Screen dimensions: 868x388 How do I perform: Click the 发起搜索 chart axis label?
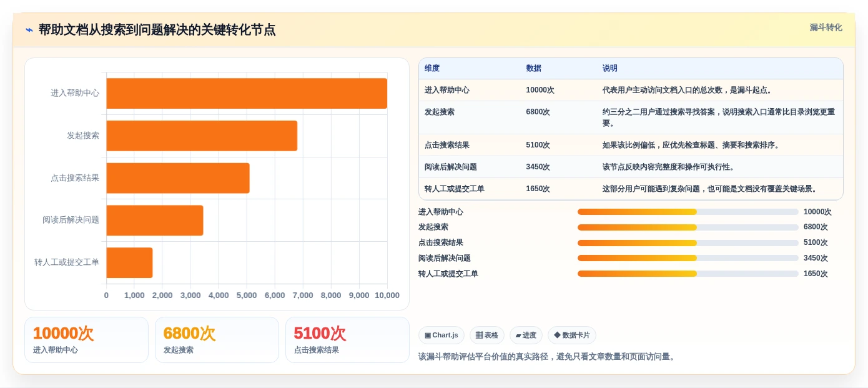click(83, 136)
